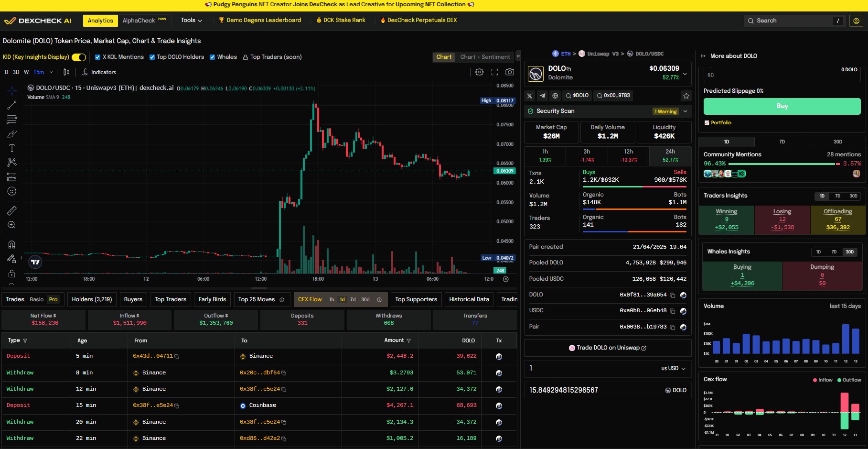Click the green Buy button

[x=782, y=106]
